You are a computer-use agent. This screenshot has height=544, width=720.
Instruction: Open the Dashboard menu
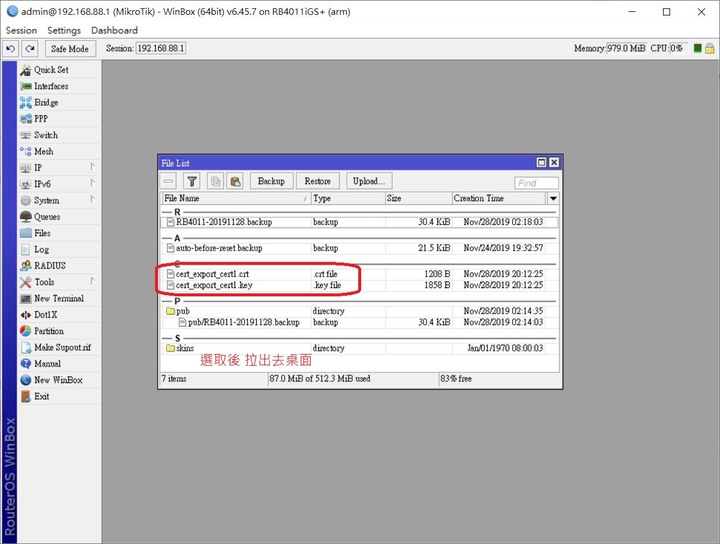pyautogui.click(x=114, y=30)
